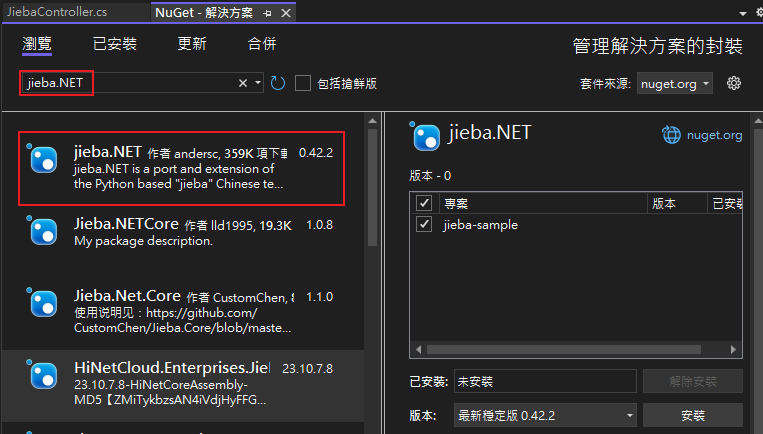Select the 已安裝 tab

point(115,44)
